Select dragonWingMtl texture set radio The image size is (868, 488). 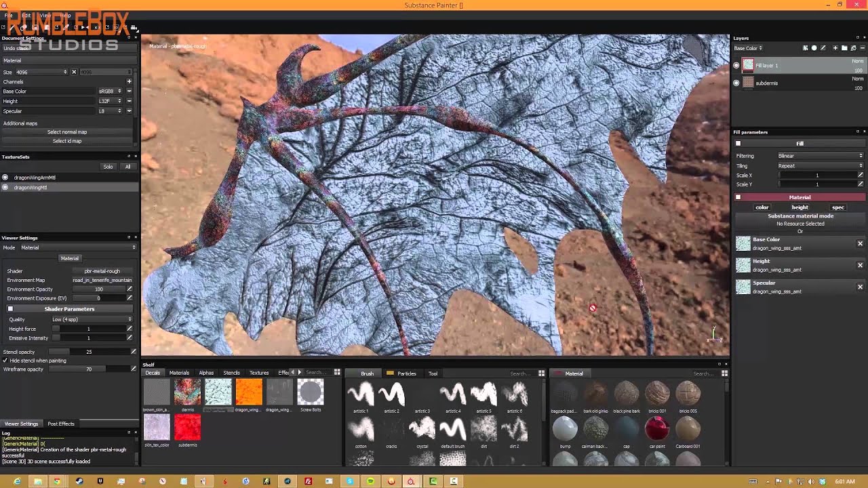(x=5, y=187)
